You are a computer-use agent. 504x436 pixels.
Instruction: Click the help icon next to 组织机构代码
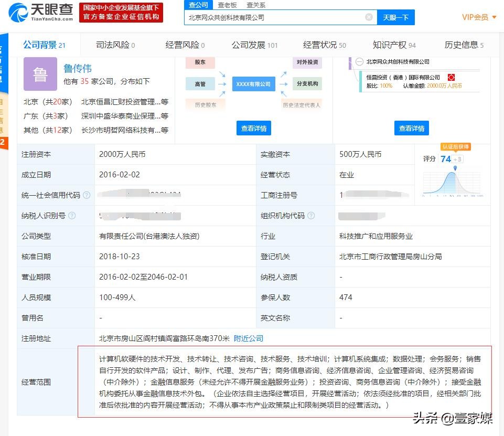point(311,215)
